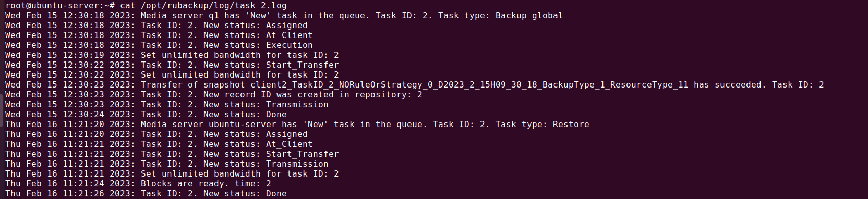Click 'Transmission' status at 12:30:23
The width and height of the screenshot is (868, 199).
click(297, 105)
